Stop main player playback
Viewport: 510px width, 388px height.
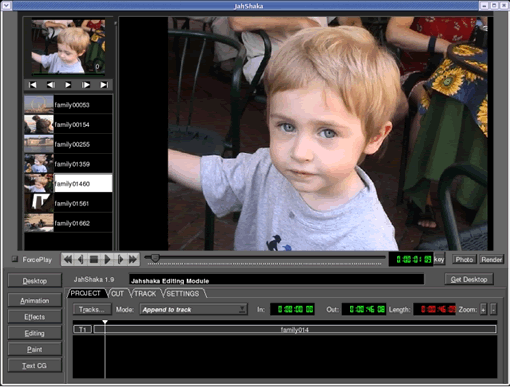point(94,259)
